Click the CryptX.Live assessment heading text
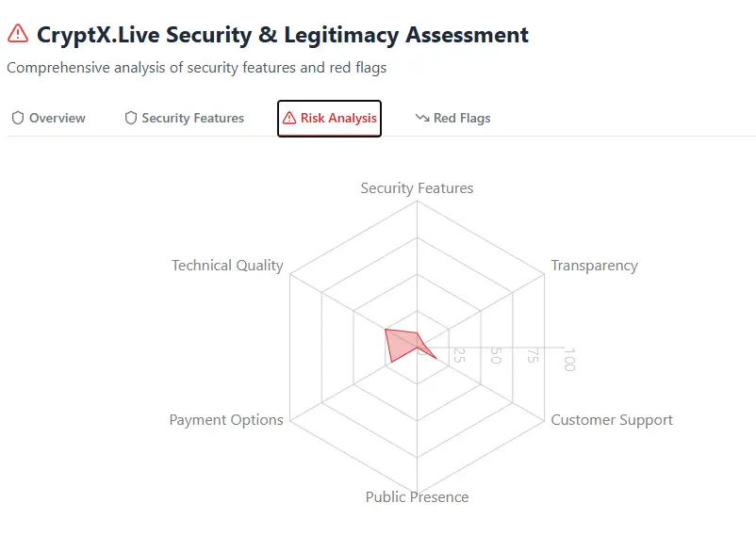The height and width of the screenshot is (535, 756). 282,35
